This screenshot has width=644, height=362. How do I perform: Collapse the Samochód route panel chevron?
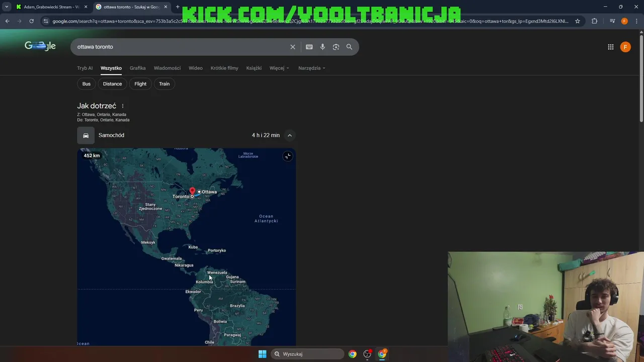[289, 135]
